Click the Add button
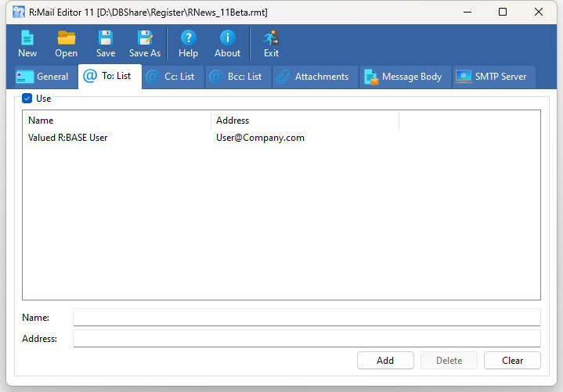The width and height of the screenshot is (563, 392). (385, 361)
